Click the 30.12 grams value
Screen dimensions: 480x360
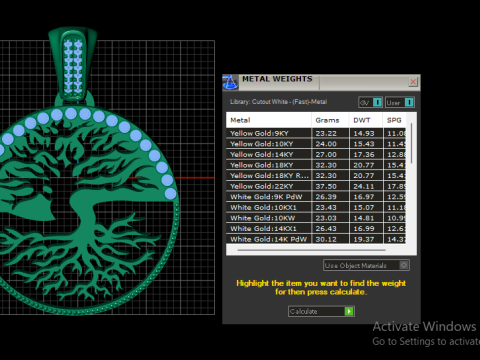326,239
